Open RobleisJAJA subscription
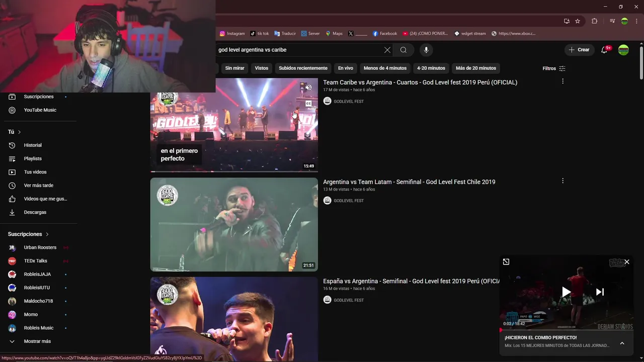This screenshot has width=644, height=362. tap(38, 274)
